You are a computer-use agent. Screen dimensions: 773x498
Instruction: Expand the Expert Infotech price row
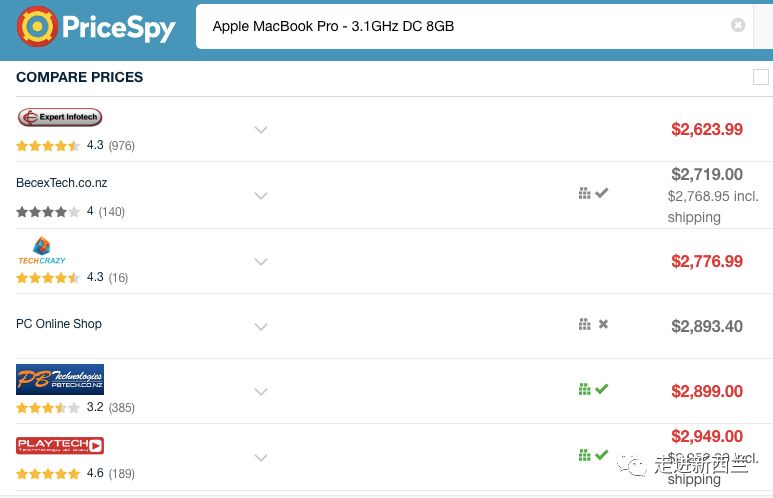tap(261, 130)
